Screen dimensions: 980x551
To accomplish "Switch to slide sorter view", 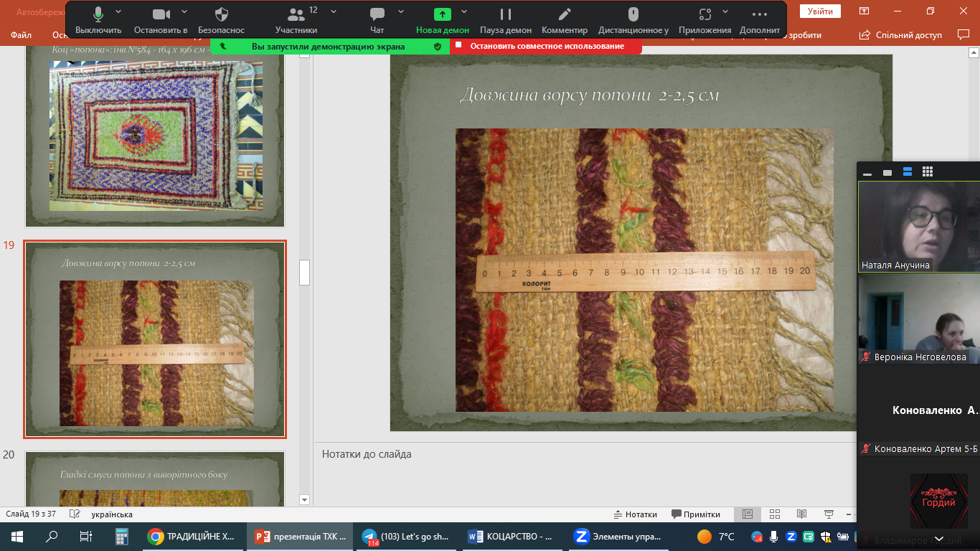I will [x=774, y=514].
